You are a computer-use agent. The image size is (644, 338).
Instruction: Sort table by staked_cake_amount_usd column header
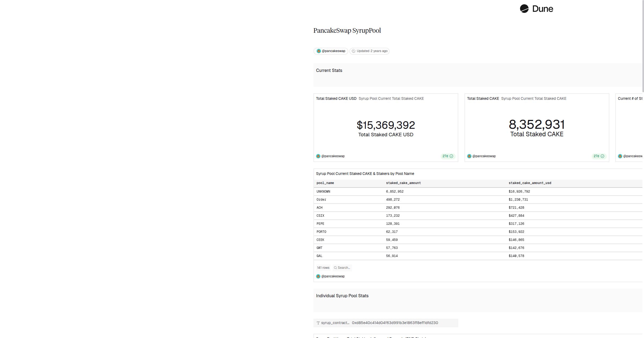tap(530, 183)
